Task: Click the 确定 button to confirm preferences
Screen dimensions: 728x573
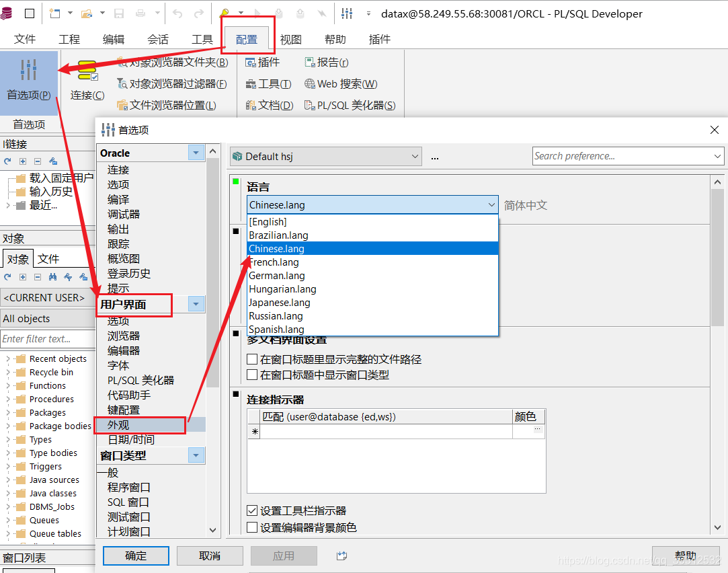Action: click(135, 556)
